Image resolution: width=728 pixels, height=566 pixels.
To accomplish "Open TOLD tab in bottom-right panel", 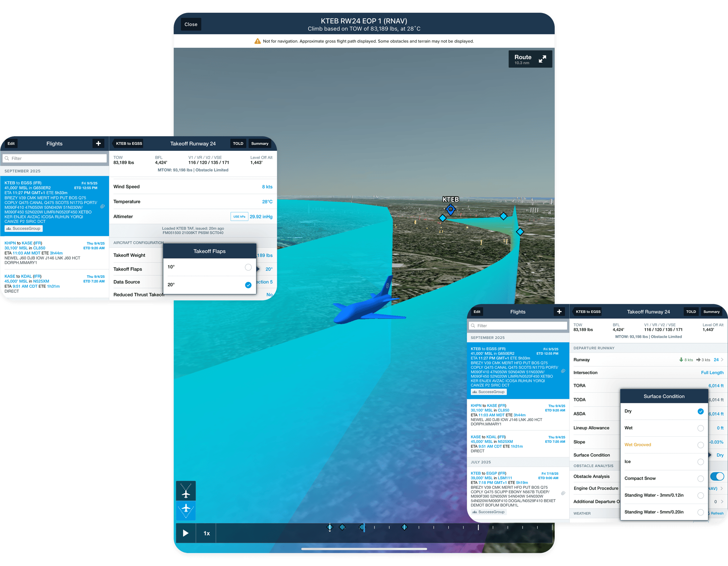I will click(x=691, y=312).
